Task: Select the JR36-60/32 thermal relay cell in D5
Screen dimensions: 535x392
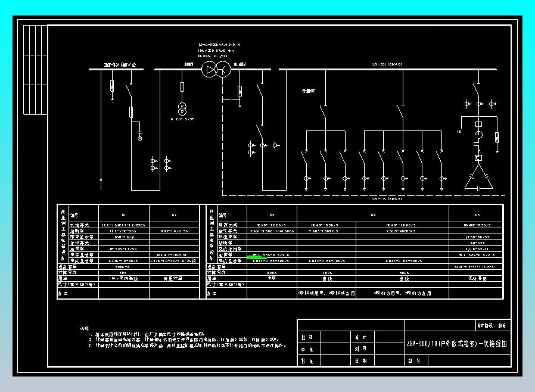Action: (x=477, y=237)
